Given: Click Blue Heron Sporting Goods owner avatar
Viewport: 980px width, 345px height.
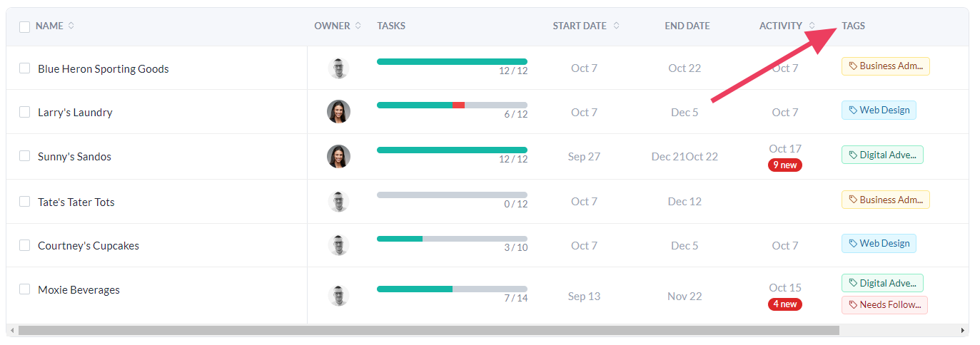Looking at the screenshot, I should [x=338, y=68].
